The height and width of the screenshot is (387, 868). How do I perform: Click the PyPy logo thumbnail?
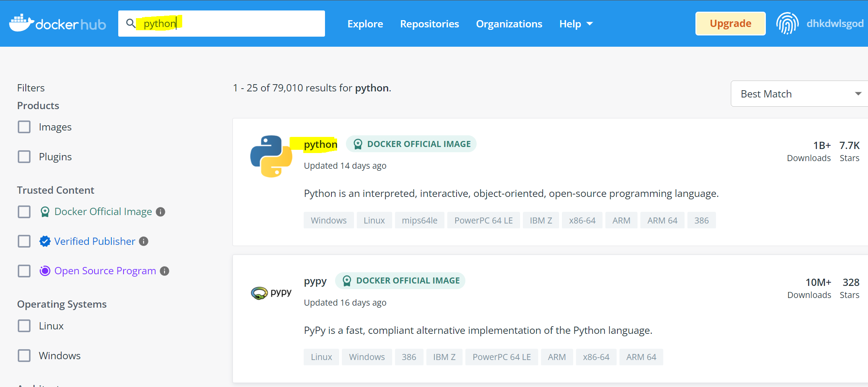(x=271, y=293)
